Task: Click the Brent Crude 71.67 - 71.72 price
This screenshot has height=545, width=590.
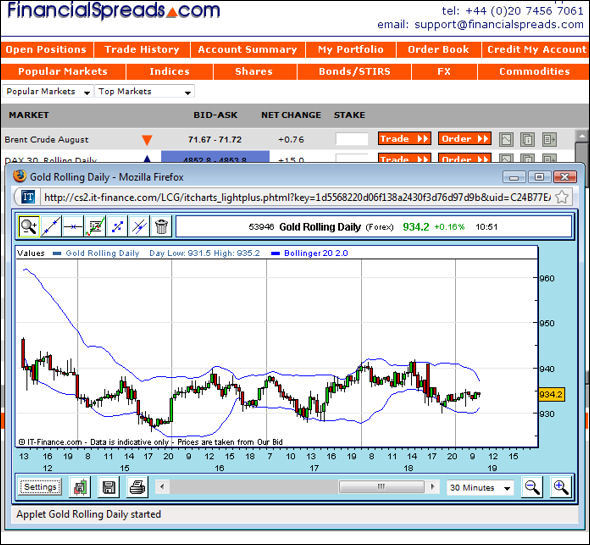Action: pos(215,140)
